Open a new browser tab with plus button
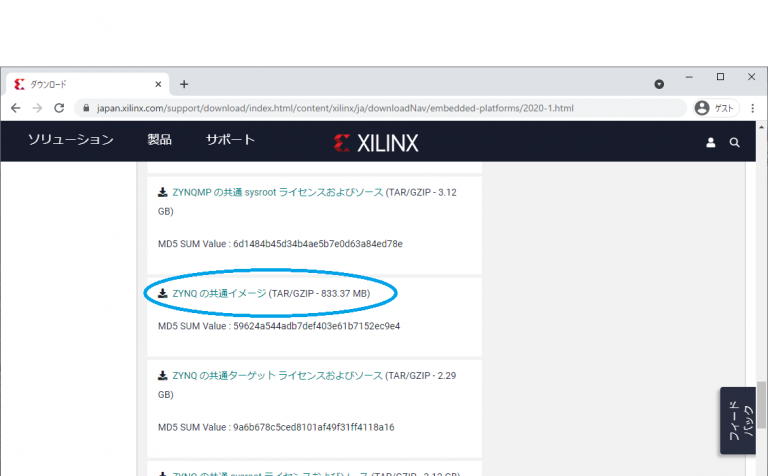 (x=184, y=84)
